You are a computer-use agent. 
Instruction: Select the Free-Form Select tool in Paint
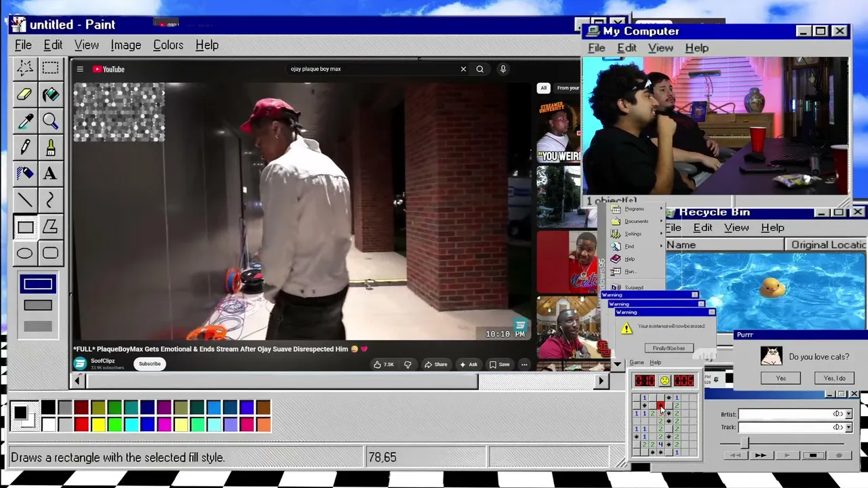point(25,67)
